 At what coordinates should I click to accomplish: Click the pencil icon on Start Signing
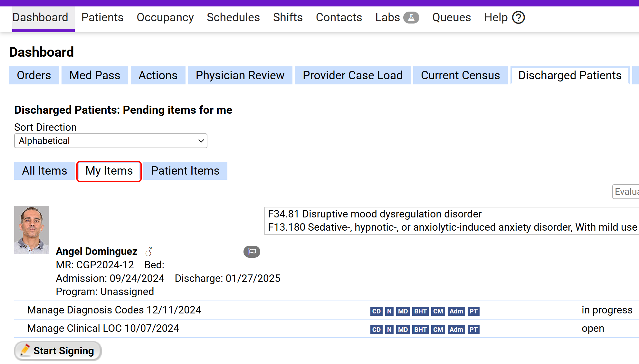25,351
